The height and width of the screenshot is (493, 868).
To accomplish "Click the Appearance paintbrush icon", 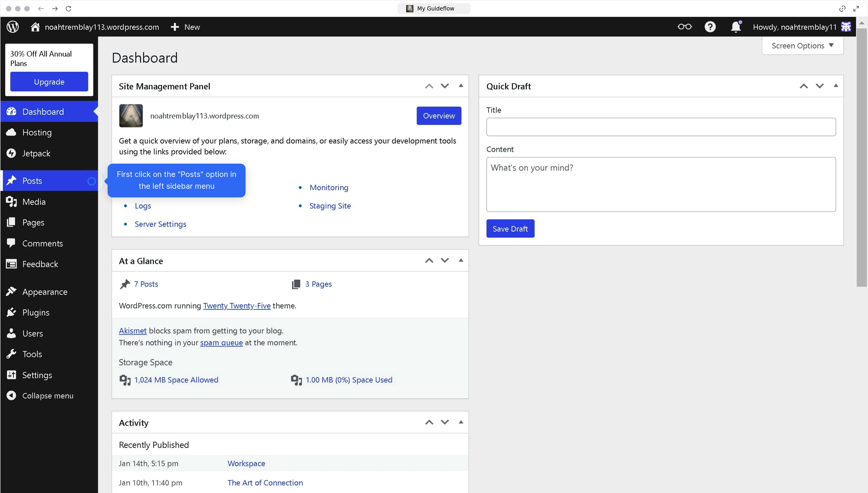I will click(x=11, y=291).
